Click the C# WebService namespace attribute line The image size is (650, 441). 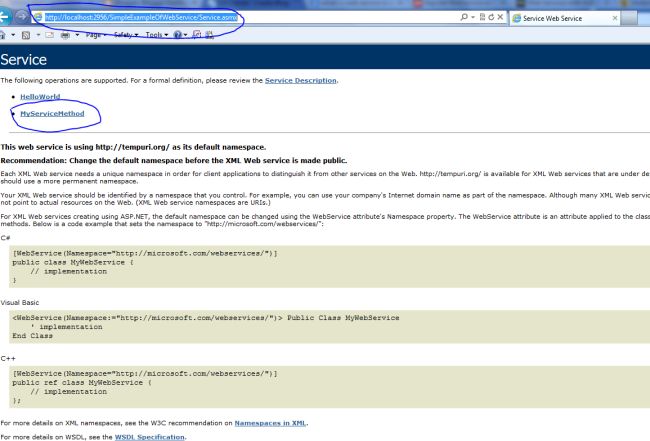point(145,253)
